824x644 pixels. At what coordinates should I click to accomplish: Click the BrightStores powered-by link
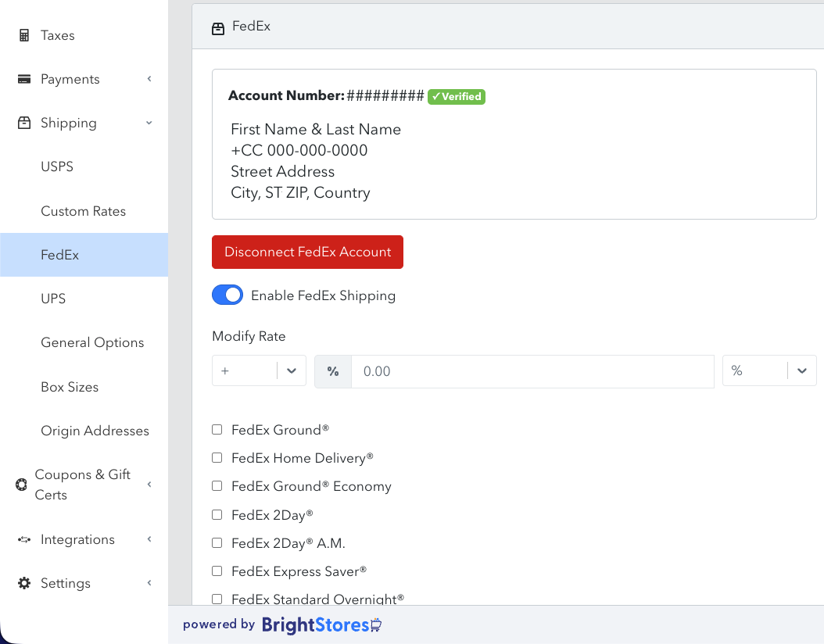click(321, 625)
